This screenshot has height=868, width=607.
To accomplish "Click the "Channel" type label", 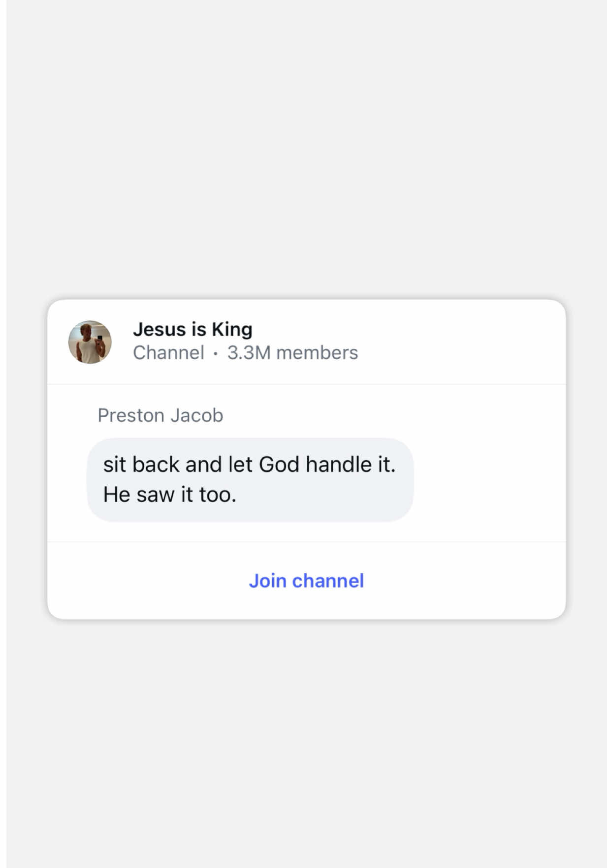I will coord(168,353).
